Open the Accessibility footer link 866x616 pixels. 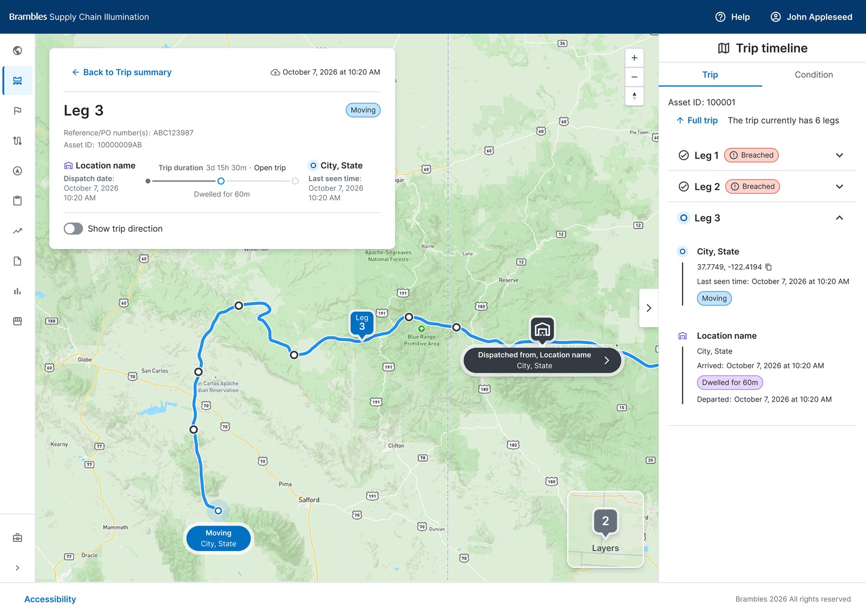(x=50, y=599)
